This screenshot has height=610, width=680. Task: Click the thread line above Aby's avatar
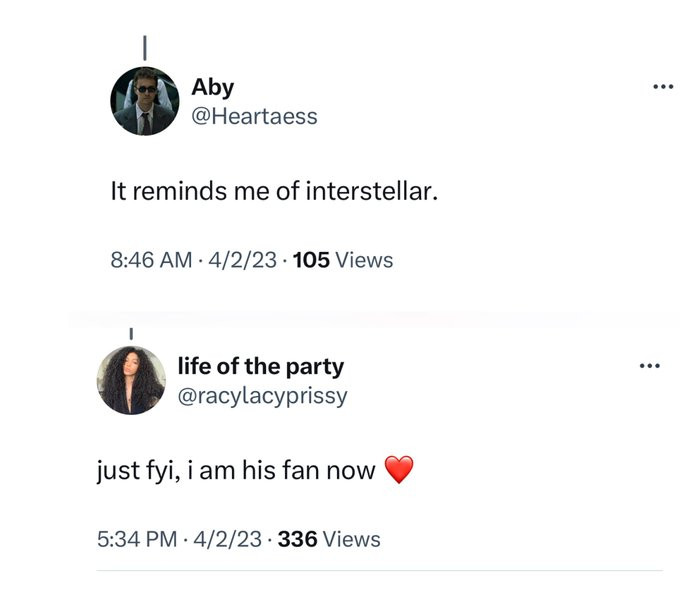[145, 47]
